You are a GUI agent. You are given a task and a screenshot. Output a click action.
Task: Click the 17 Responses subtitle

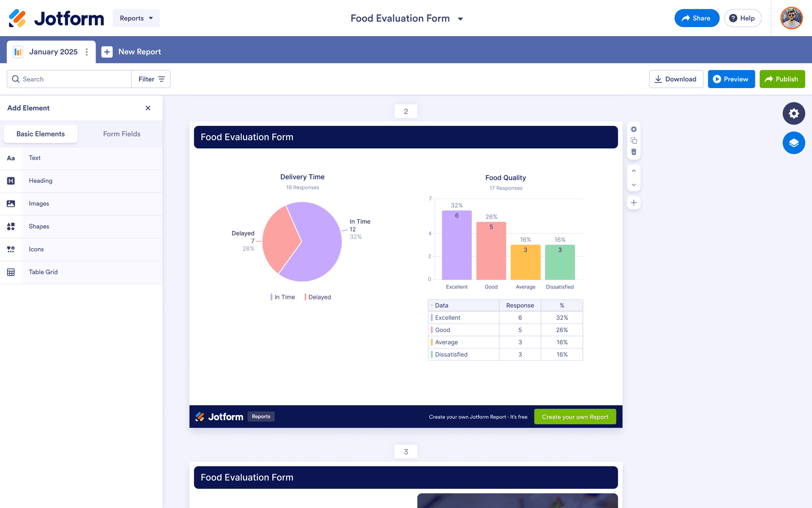pyautogui.click(x=506, y=188)
